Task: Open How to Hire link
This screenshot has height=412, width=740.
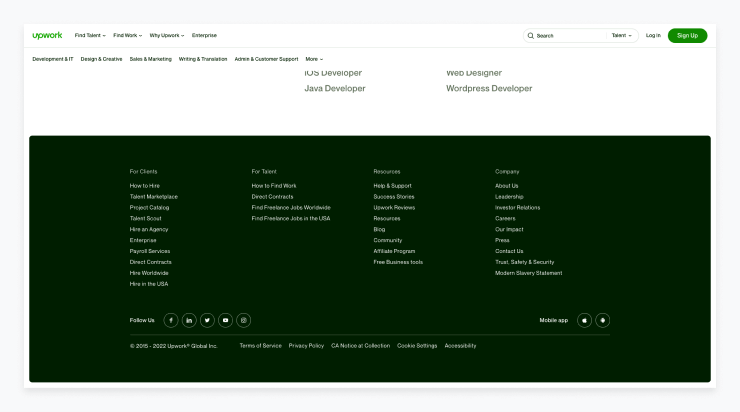Action: (144, 186)
